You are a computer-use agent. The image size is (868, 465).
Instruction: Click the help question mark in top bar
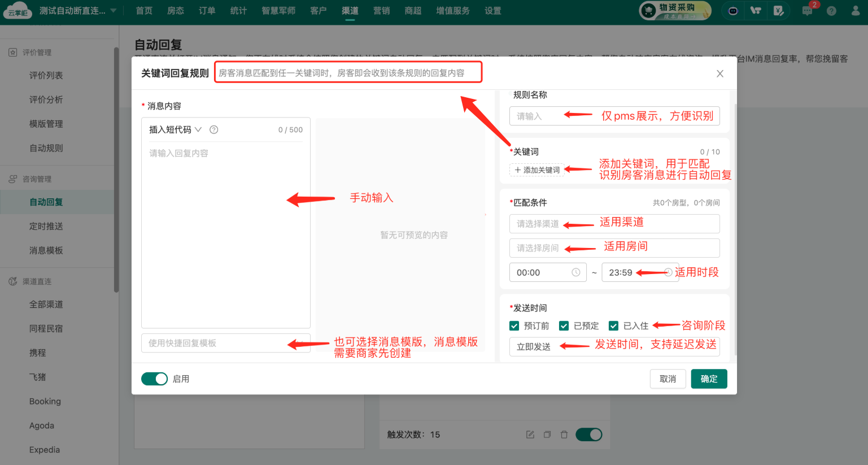tap(831, 11)
